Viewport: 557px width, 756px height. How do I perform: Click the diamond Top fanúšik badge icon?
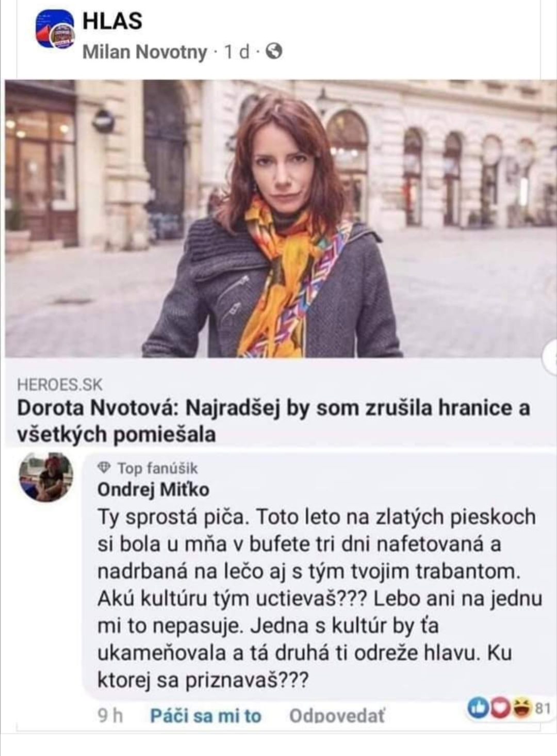pyautogui.click(x=105, y=468)
